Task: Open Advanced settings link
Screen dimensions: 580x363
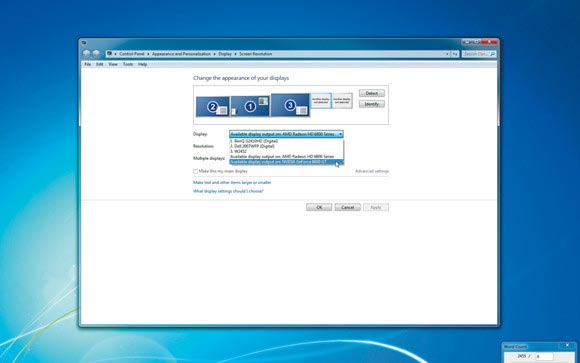Action: point(372,171)
